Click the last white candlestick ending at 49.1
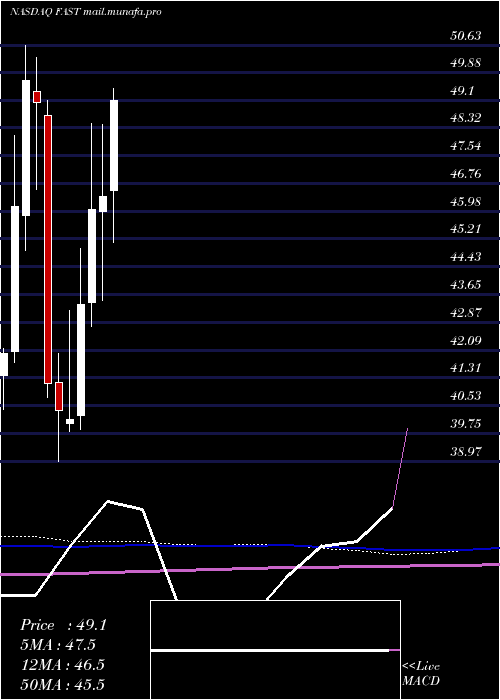The image size is (500, 700). coord(114,146)
